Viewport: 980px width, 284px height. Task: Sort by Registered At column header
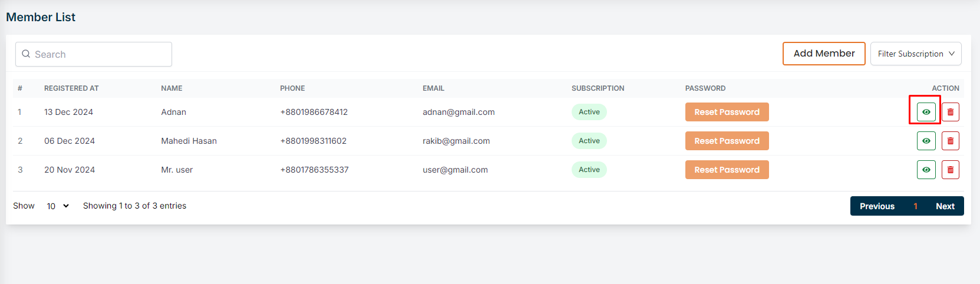tap(71, 88)
